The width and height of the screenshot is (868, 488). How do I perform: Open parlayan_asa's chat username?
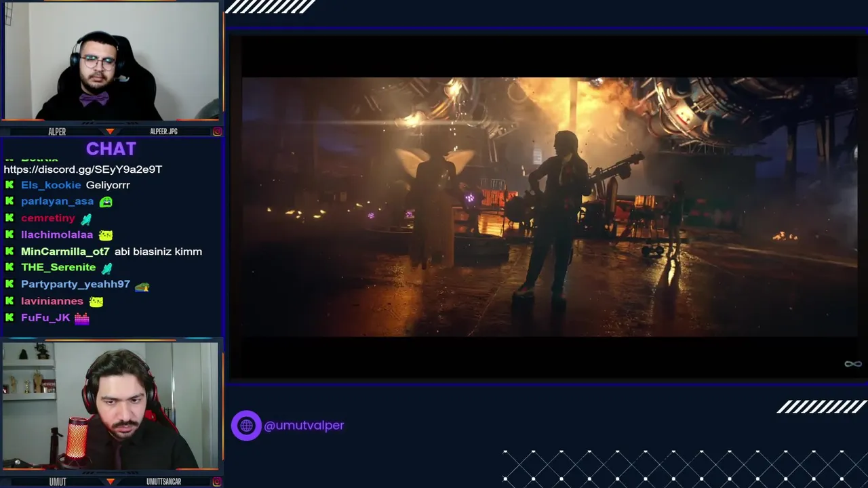(57, 201)
